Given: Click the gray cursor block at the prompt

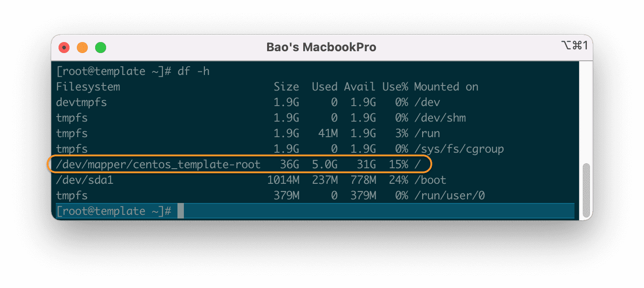Looking at the screenshot, I should pos(181,211).
